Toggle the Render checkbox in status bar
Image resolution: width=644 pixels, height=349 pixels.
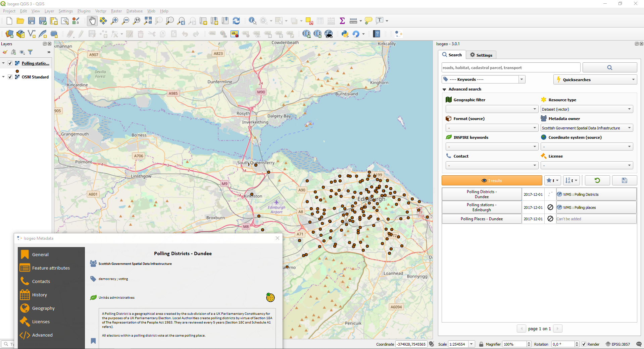click(x=584, y=344)
